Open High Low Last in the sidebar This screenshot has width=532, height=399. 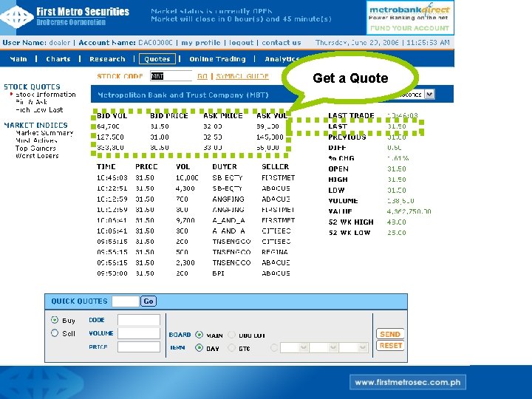[39, 109]
